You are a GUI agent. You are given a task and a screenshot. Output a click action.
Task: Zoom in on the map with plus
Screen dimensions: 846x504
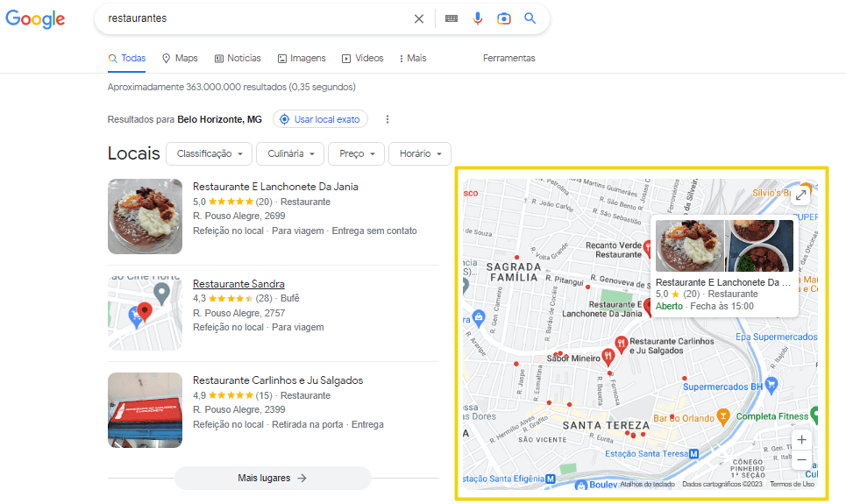tap(802, 440)
